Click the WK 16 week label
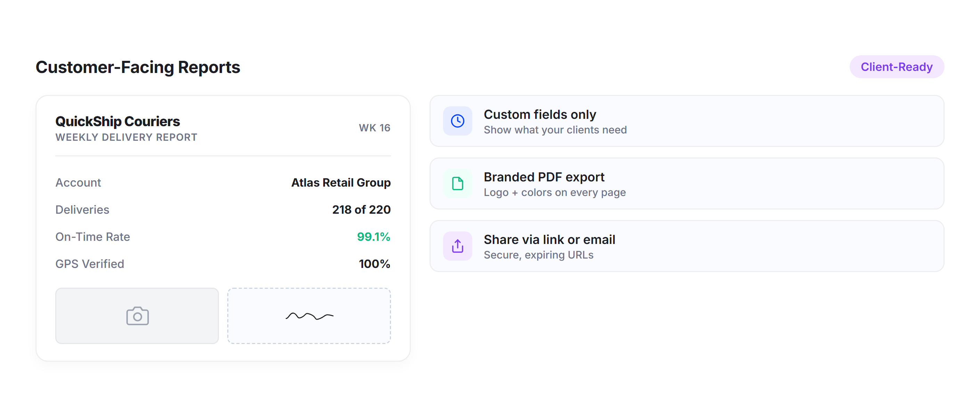The image size is (980, 417). click(x=374, y=128)
